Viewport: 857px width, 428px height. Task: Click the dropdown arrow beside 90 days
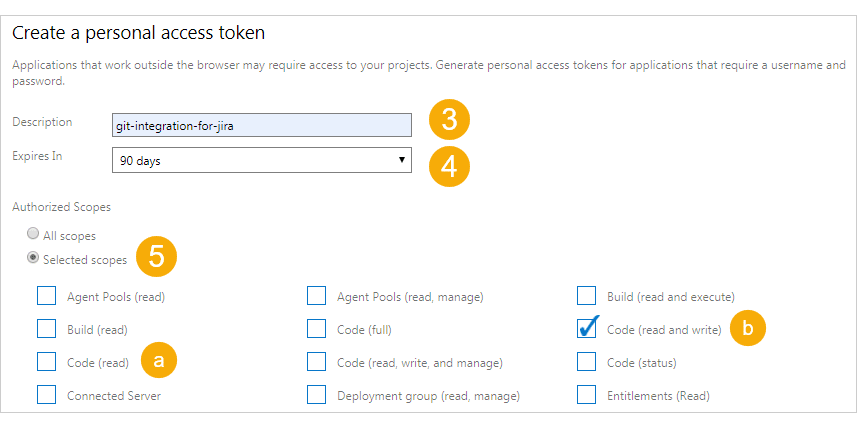click(x=402, y=160)
